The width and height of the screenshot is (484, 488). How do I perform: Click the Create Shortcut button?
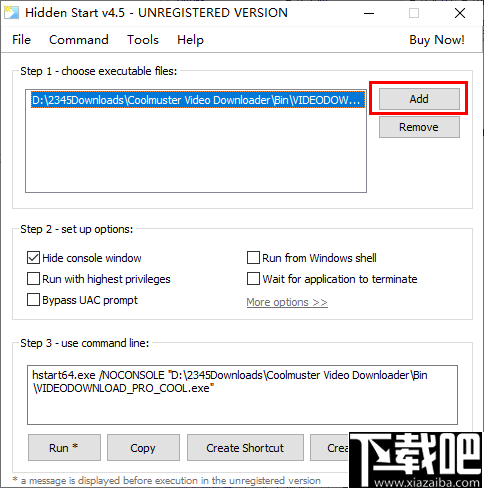[x=245, y=448]
